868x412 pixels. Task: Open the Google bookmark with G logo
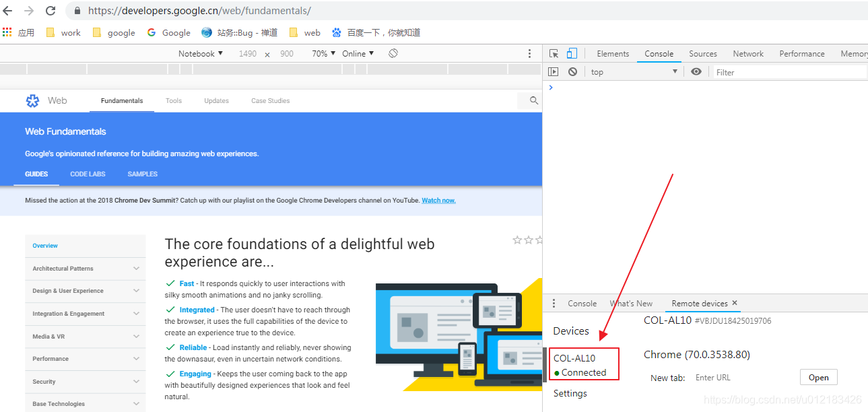[x=169, y=32]
